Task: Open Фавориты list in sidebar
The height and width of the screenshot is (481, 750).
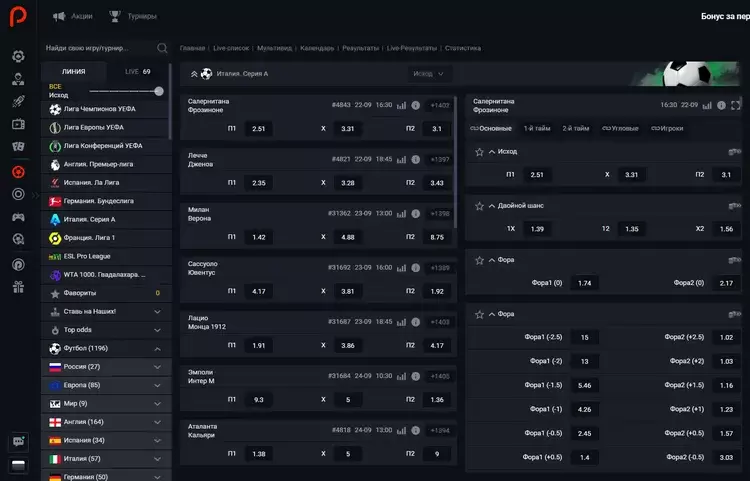Action: (x=106, y=293)
